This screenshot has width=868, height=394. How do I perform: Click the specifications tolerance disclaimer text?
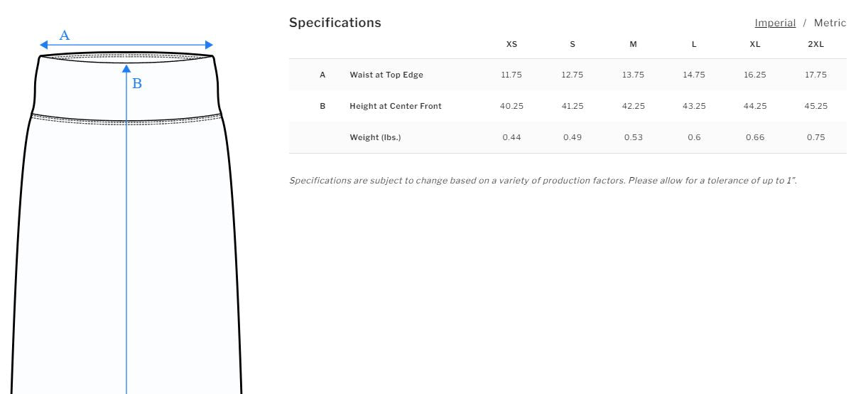[543, 181]
